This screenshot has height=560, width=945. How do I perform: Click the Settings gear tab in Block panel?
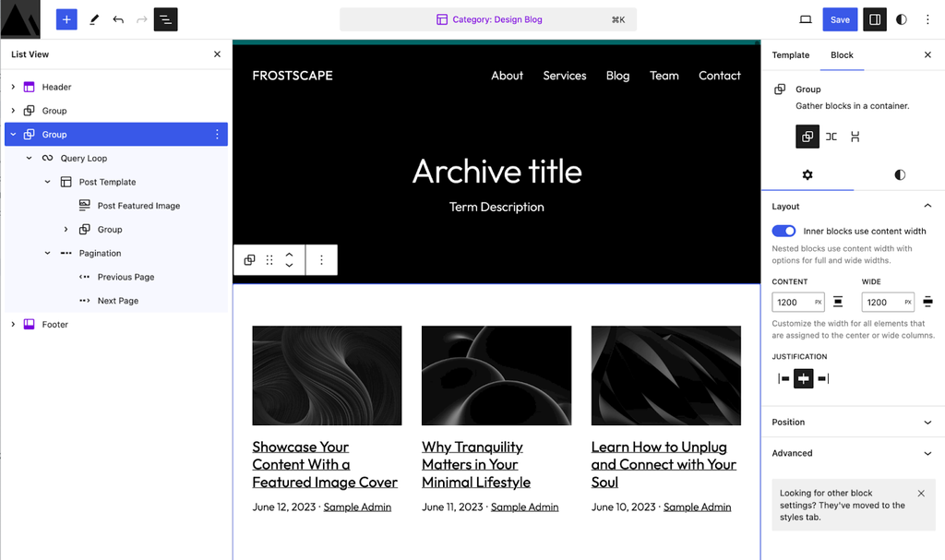807,174
